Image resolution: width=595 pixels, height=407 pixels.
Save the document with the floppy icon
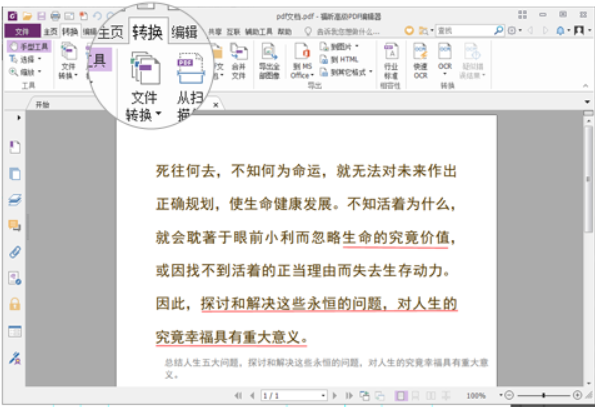pos(41,16)
